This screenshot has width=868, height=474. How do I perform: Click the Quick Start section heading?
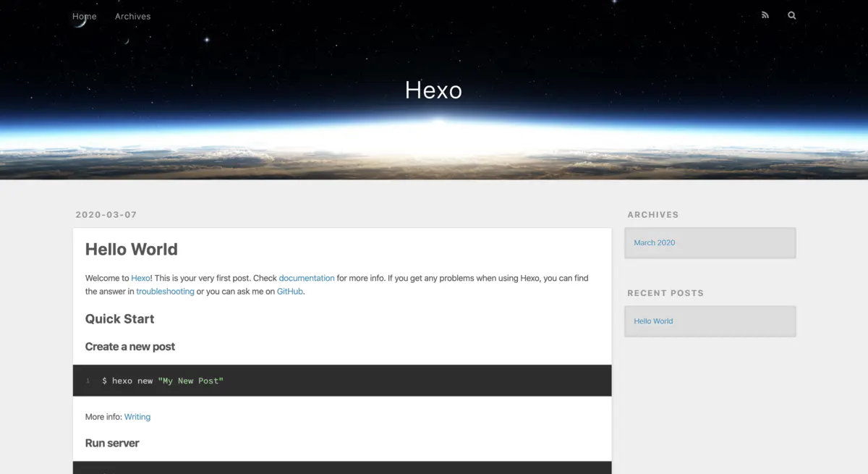click(x=119, y=318)
